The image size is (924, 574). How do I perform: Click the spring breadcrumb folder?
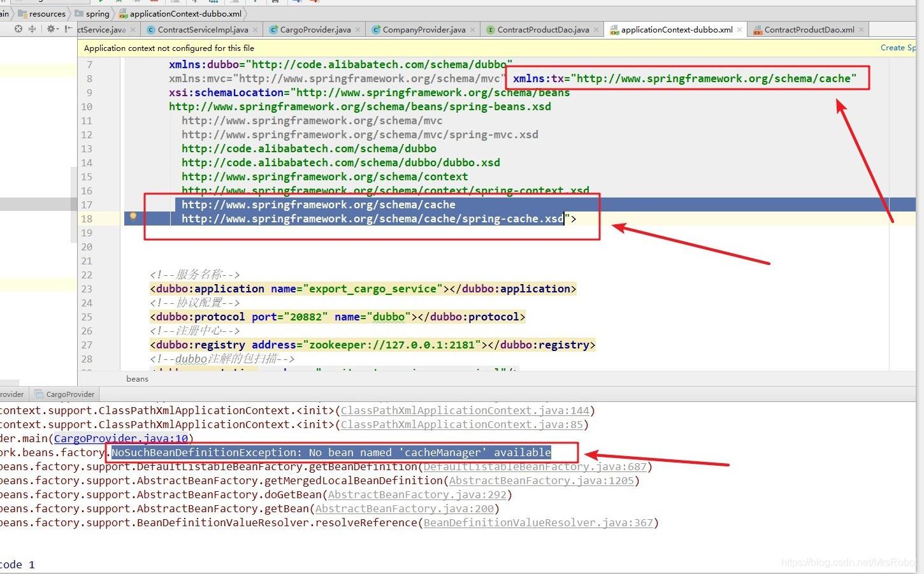(92, 13)
